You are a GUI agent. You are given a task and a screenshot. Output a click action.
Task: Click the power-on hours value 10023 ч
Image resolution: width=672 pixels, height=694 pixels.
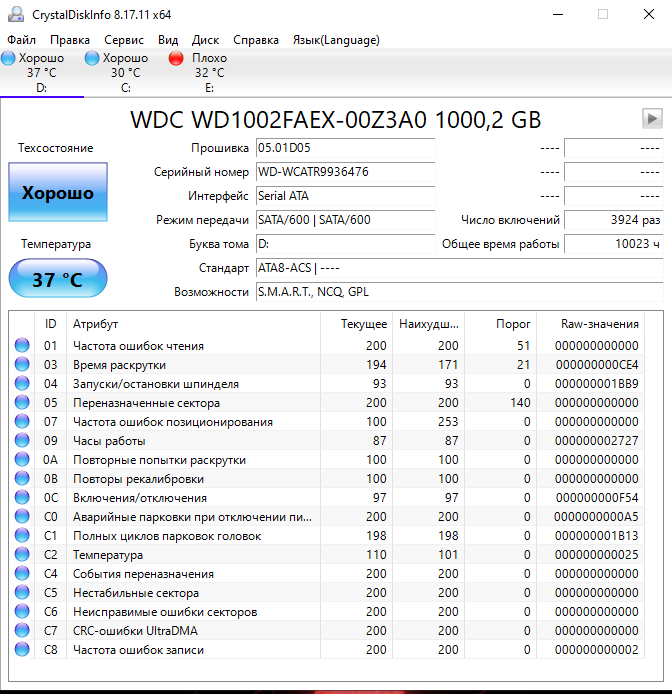(614, 243)
